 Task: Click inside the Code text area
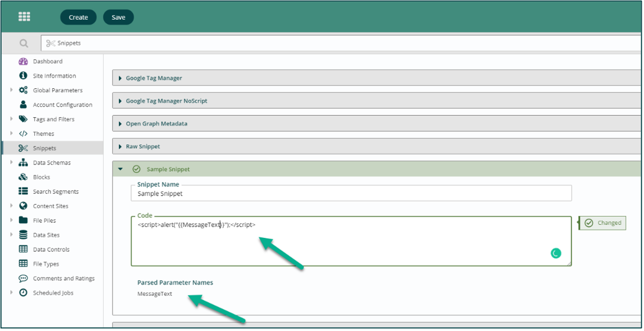point(351,241)
